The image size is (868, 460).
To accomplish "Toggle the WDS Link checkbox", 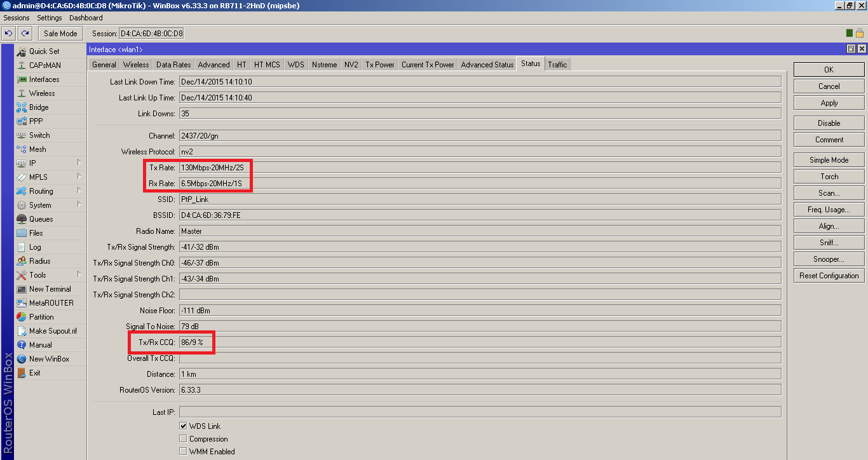I will pos(183,426).
